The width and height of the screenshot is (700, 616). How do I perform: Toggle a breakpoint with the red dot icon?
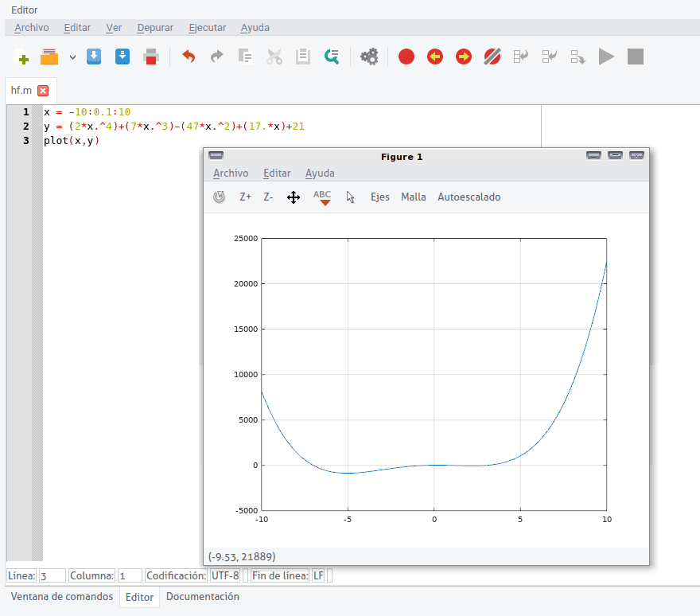click(406, 57)
